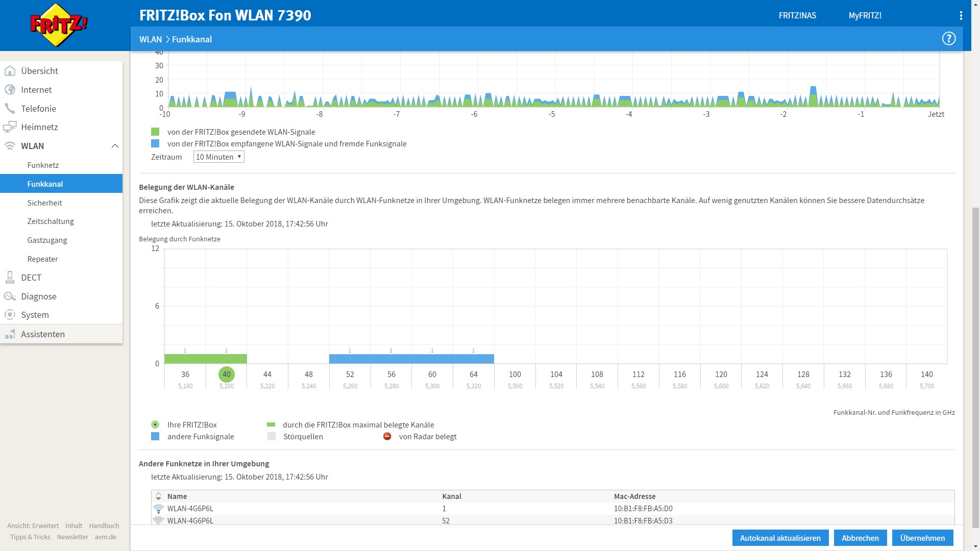Click the page vertical scrollbar
Viewport: 980px width, 551px height.
(975, 367)
